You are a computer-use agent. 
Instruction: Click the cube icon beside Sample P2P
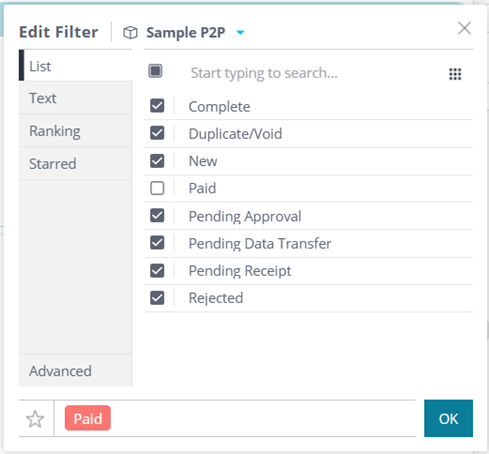tap(130, 33)
